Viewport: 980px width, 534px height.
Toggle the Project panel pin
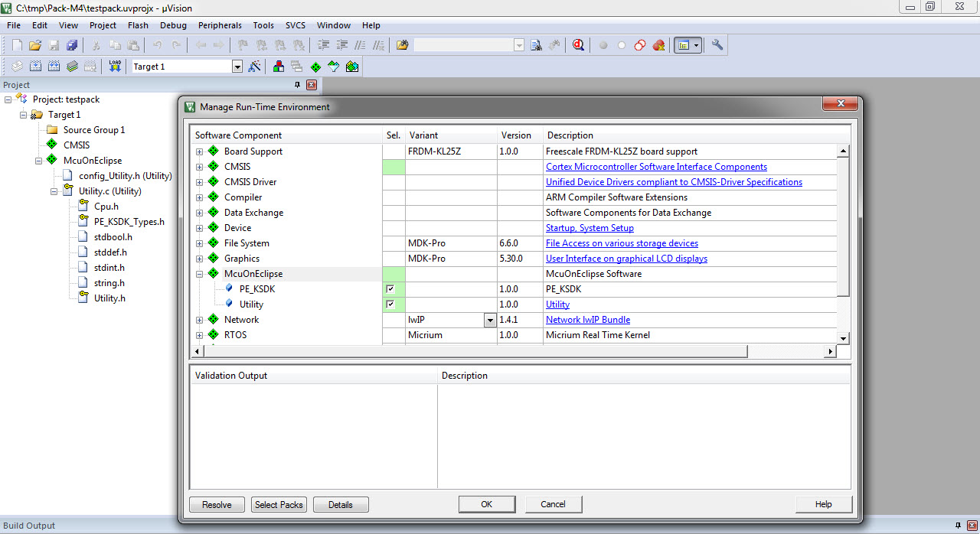click(x=298, y=85)
